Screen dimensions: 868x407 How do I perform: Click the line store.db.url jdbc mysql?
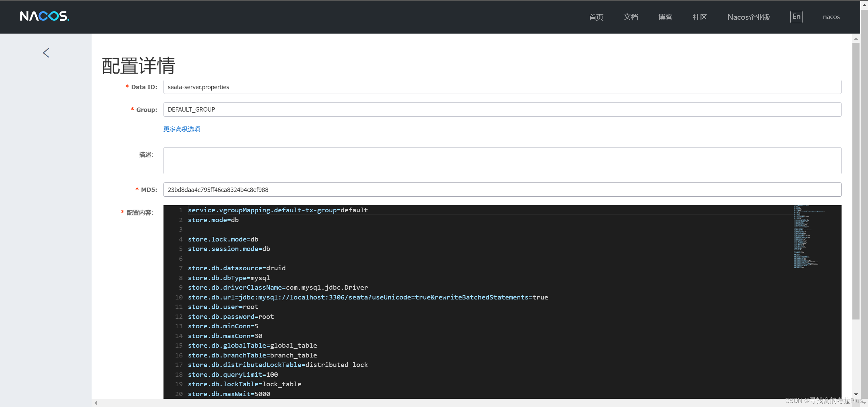(368, 297)
